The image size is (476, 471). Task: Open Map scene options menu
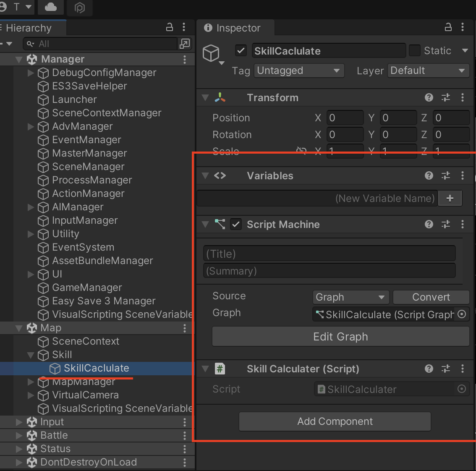pos(185,328)
